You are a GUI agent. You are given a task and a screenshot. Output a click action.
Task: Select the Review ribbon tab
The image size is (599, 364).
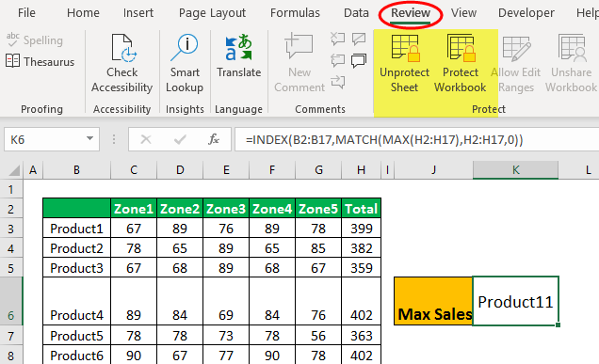(x=411, y=13)
